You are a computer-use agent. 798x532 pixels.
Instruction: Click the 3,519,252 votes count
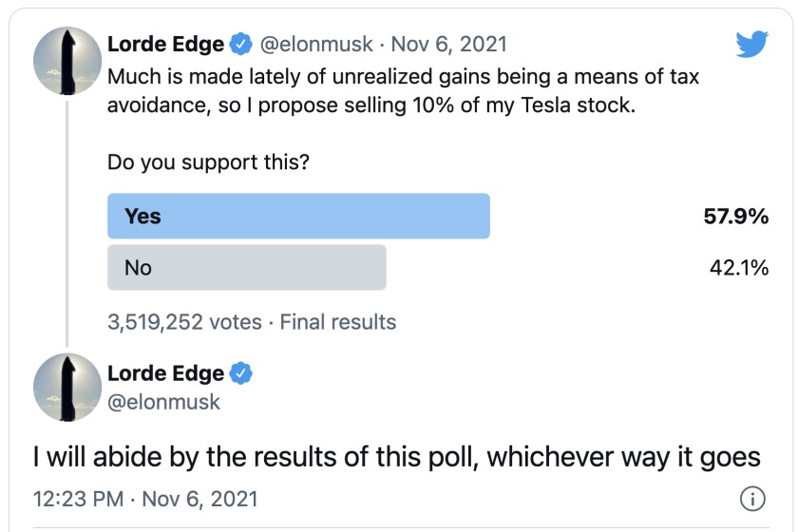pyautogui.click(x=184, y=322)
